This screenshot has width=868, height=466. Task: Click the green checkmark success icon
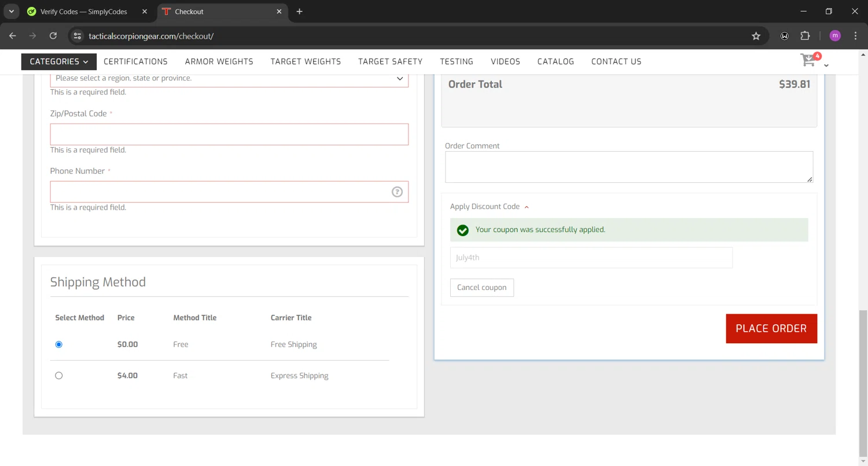coord(463,230)
